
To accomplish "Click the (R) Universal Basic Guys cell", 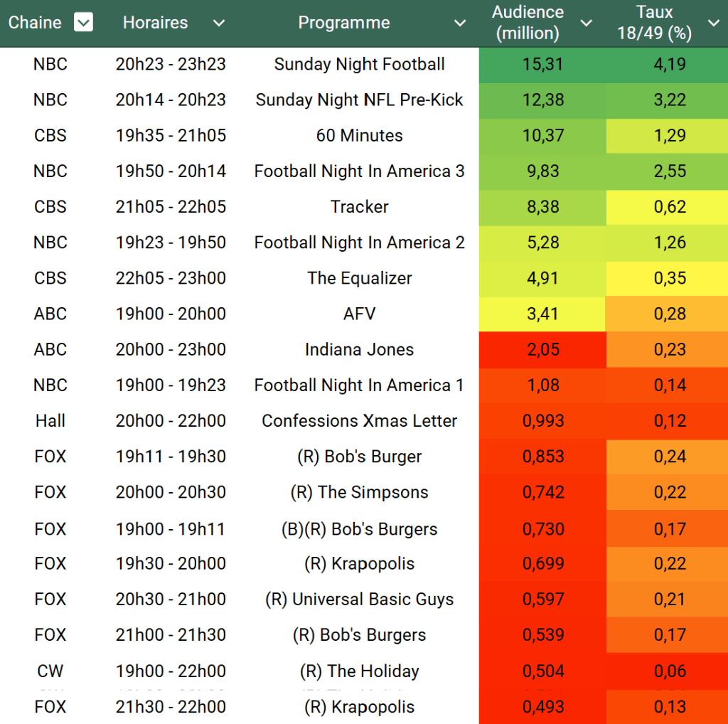I will (359, 600).
